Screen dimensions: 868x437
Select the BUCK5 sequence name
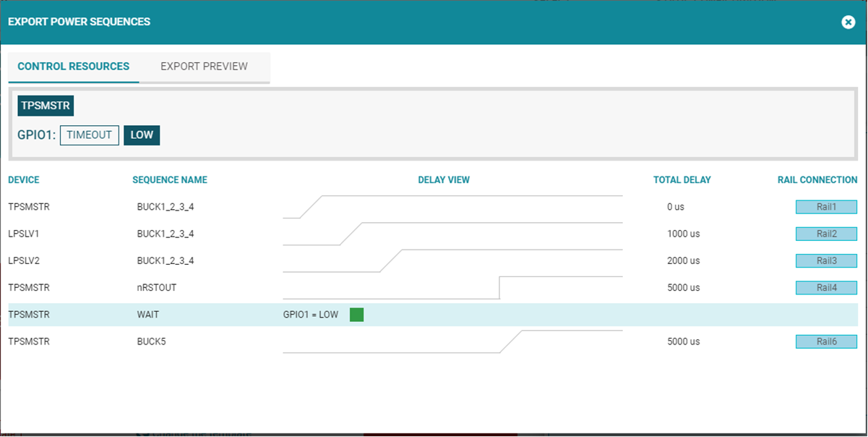click(152, 341)
